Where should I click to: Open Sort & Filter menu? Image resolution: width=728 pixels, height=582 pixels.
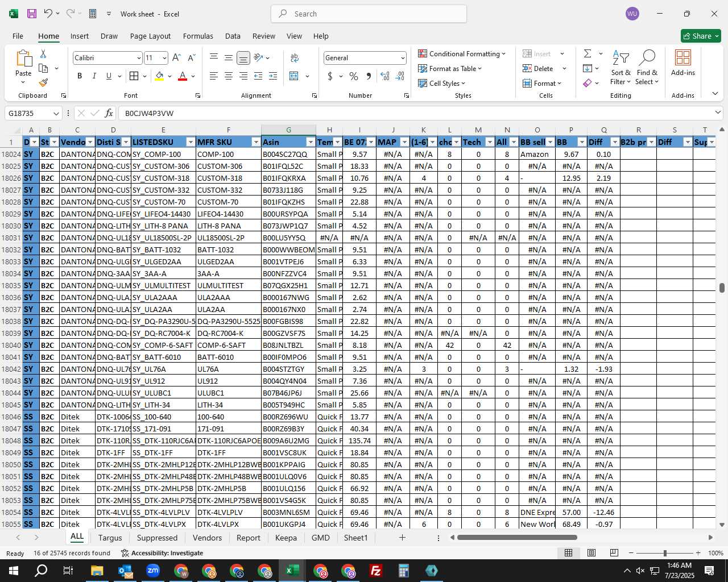pyautogui.click(x=621, y=67)
